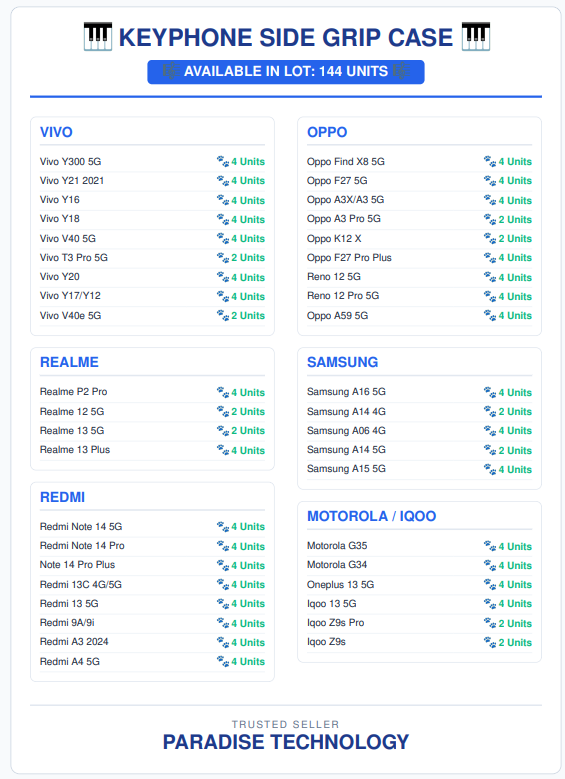
Task: Click the Keyphone Side Grip Case title
Action: tap(286, 38)
